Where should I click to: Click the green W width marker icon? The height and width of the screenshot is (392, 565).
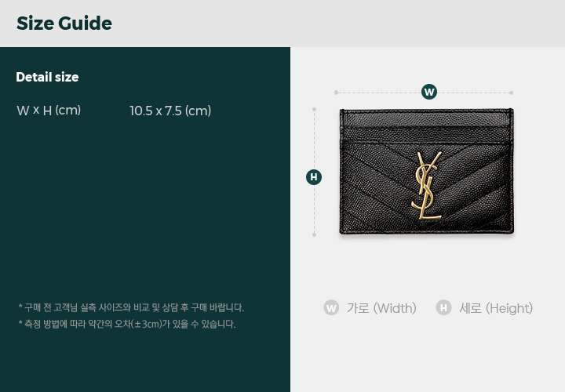click(428, 93)
